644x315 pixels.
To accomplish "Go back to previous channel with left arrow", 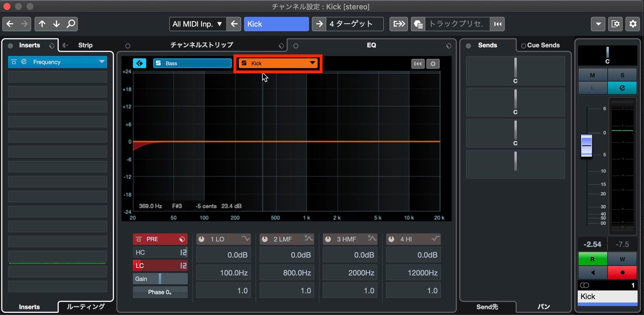I will (x=10, y=24).
